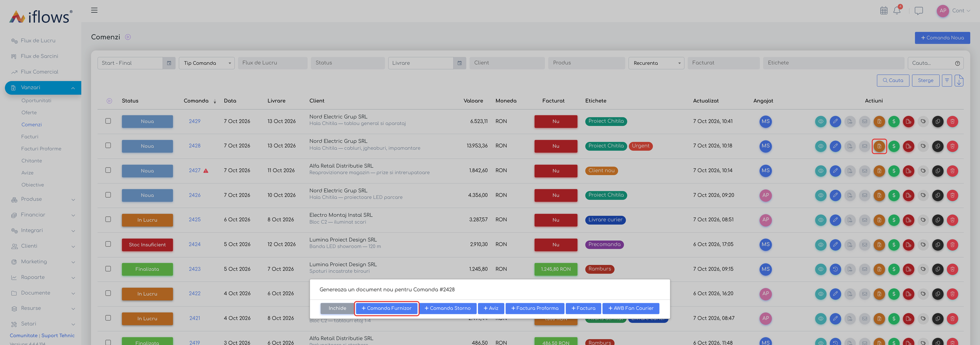This screenshot has height=345, width=980.
Task: Send order 2425 by email icon
Action: pyautogui.click(x=865, y=220)
